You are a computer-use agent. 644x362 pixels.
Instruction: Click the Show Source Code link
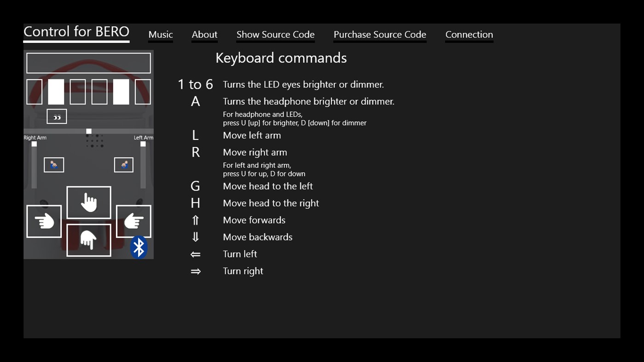tap(275, 34)
